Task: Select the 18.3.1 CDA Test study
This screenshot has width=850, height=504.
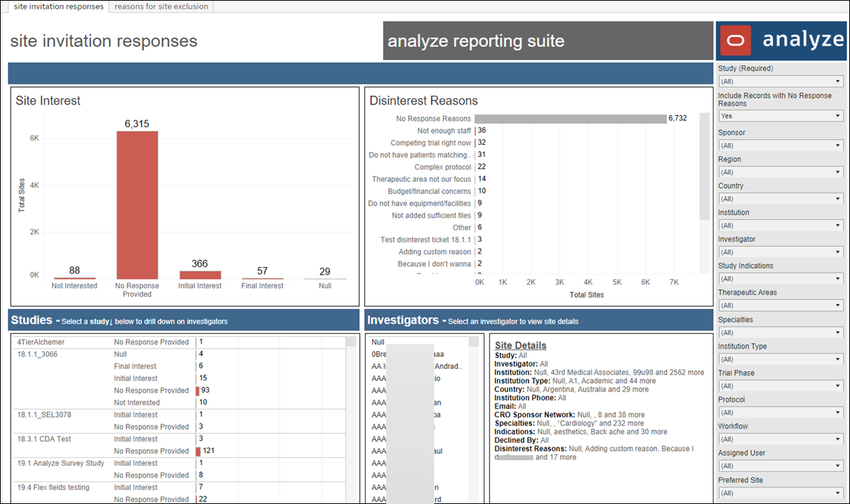Action: tap(44, 439)
